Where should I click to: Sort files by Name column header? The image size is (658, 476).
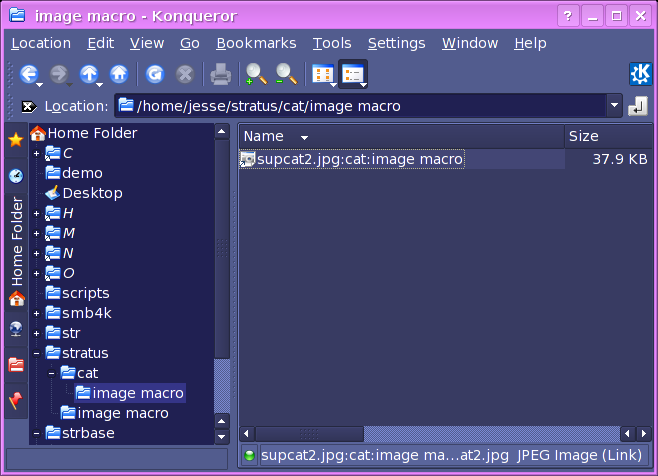(402, 136)
